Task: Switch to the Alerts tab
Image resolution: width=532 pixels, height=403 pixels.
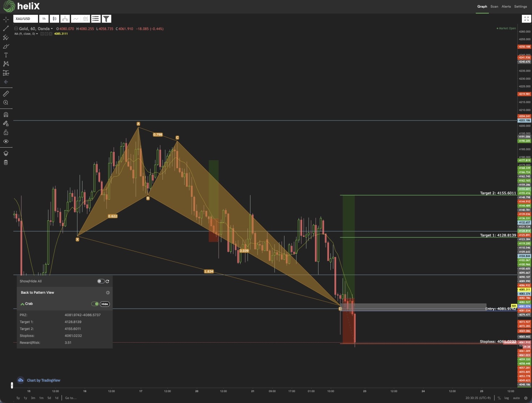Action: (506, 7)
